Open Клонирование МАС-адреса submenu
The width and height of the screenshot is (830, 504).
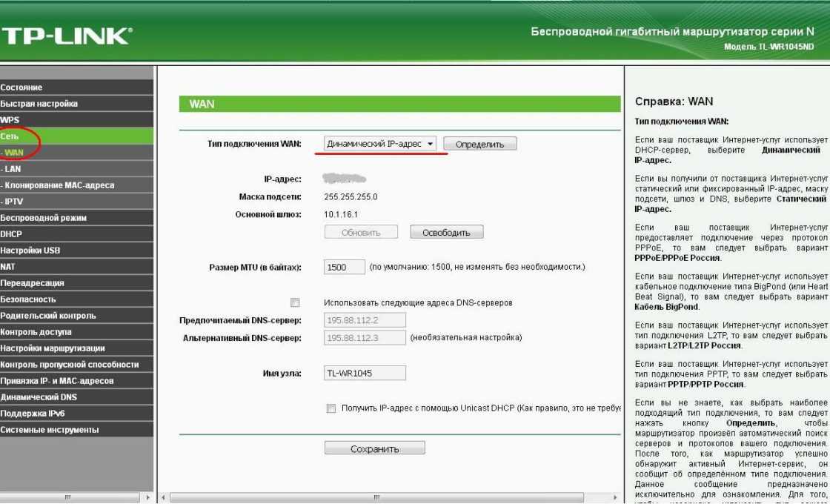point(59,185)
